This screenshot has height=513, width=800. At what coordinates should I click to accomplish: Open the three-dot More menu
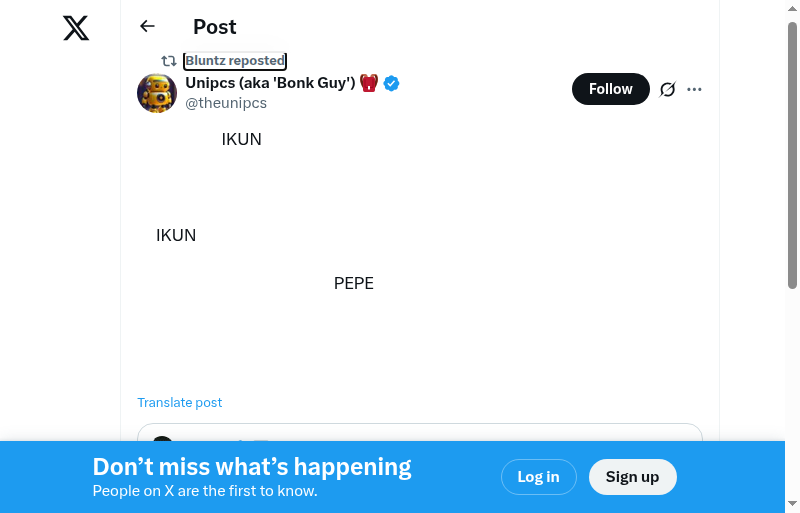(695, 89)
